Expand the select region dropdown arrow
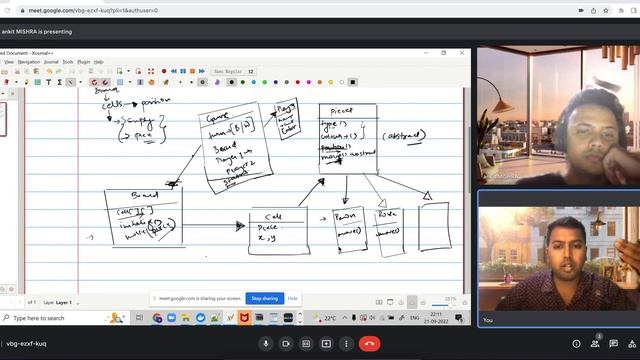Viewport: 640px width, 360px height. (130, 82)
